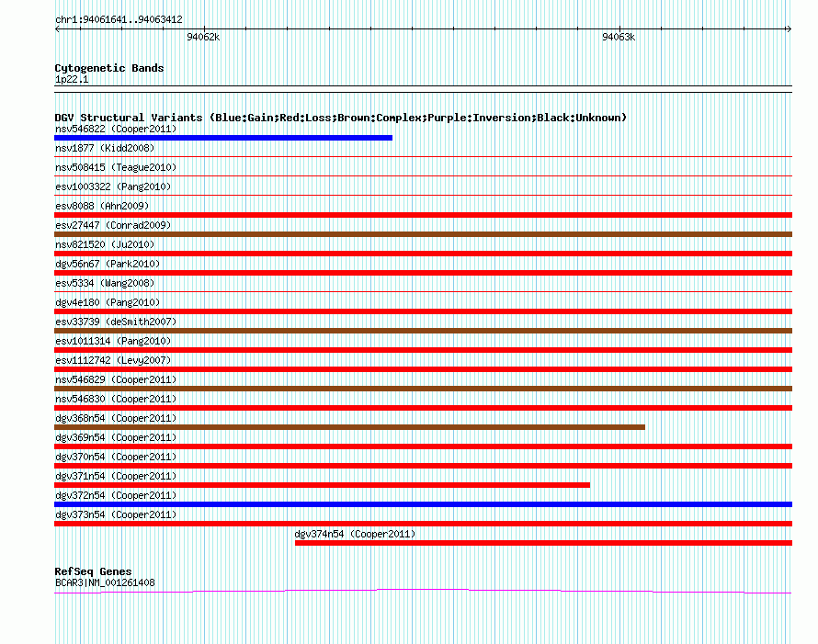Open dgv368n54 (Cooper2011) variant label
The height and width of the screenshot is (644, 818).
tap(116, 418)
